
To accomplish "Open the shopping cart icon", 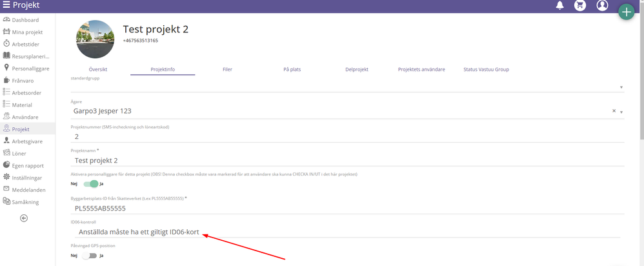I will click(580, 5).
